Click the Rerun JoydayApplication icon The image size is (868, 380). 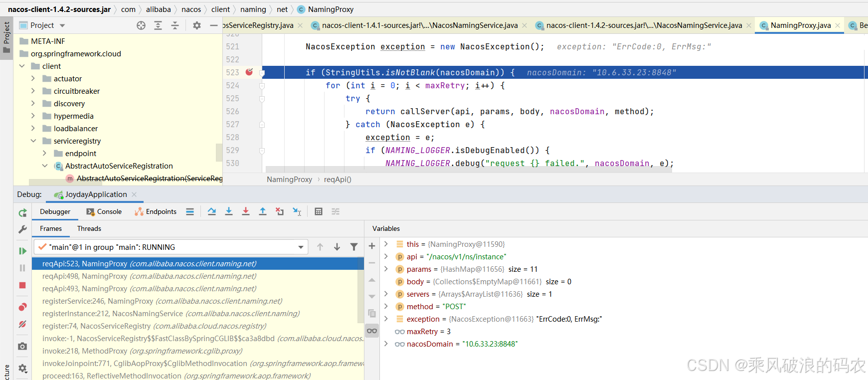(x=22, y=213)
